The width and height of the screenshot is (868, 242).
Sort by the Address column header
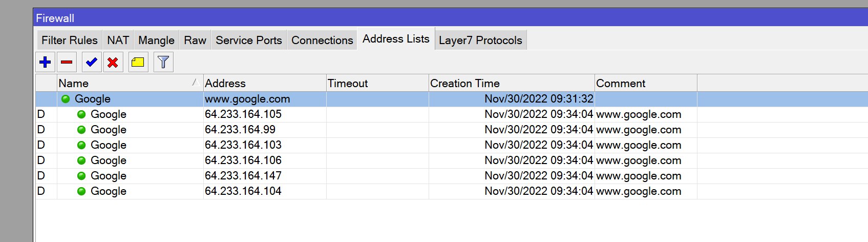click(x=265, y=83)
